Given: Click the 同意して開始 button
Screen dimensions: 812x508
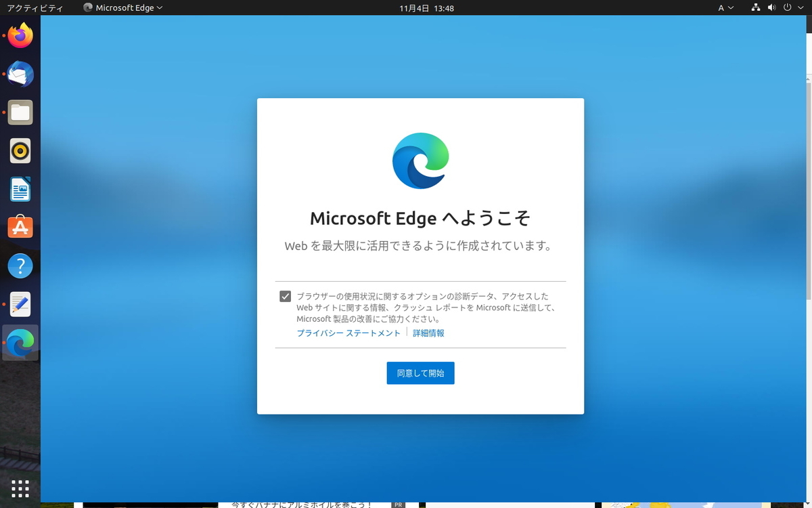Looking at the screenshot, I should pyautogui.click(x=420, y=373).
